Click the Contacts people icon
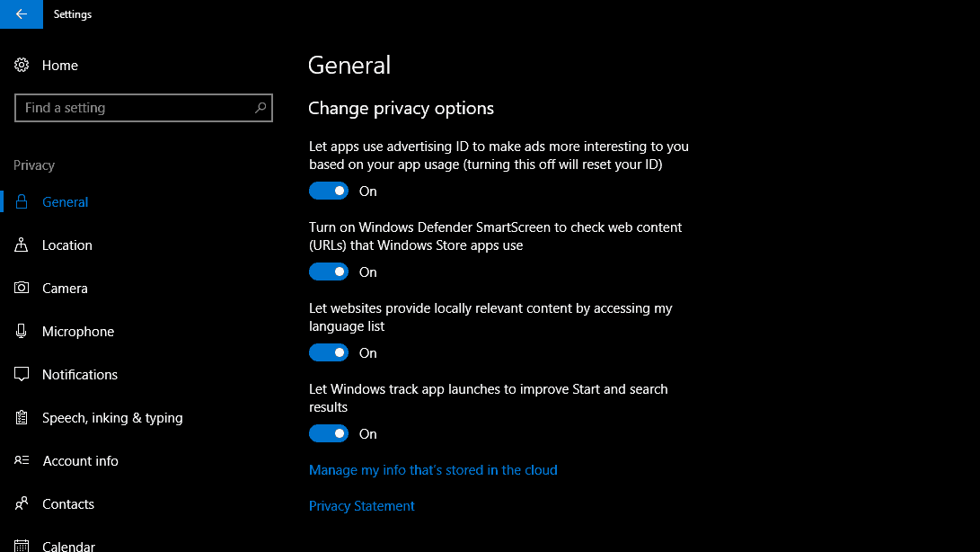Screen dimensions: 980x552 pos(22,504)
